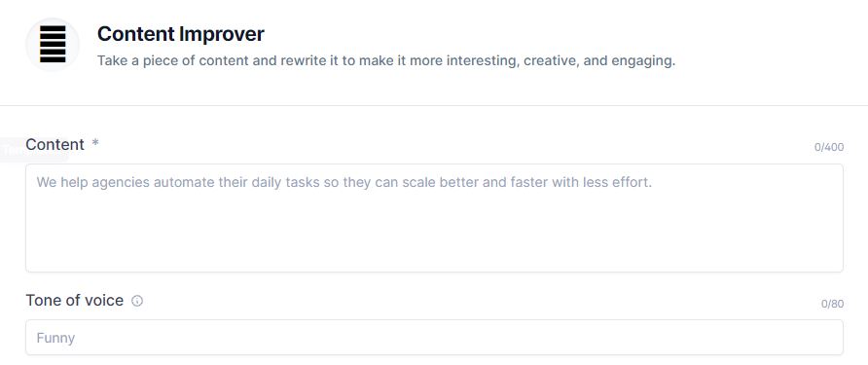This screenshot has height=365, width=868.
Task: Click the Funny placeholder text
Action: click(55, 338)
